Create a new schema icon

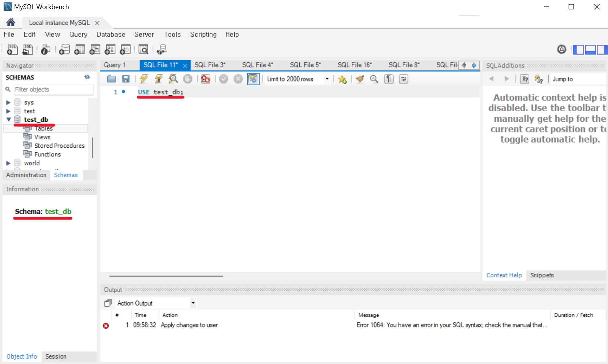tap(64, 49)
